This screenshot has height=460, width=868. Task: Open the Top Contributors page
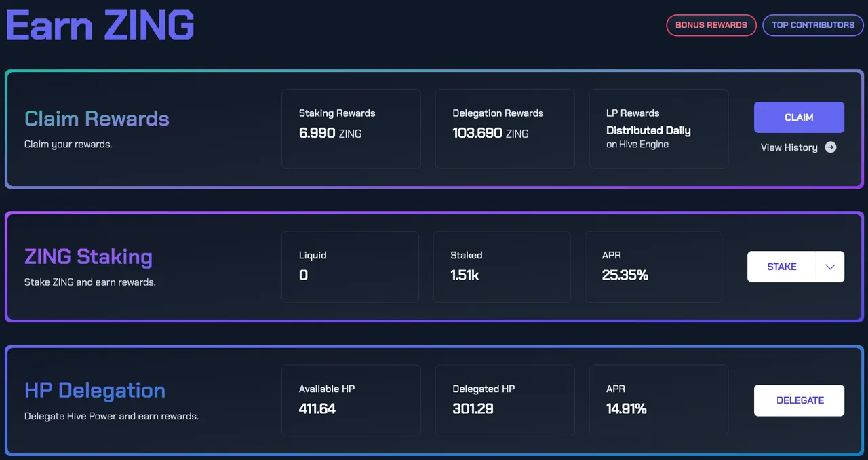pyautogui.click(x=813, y=25)
